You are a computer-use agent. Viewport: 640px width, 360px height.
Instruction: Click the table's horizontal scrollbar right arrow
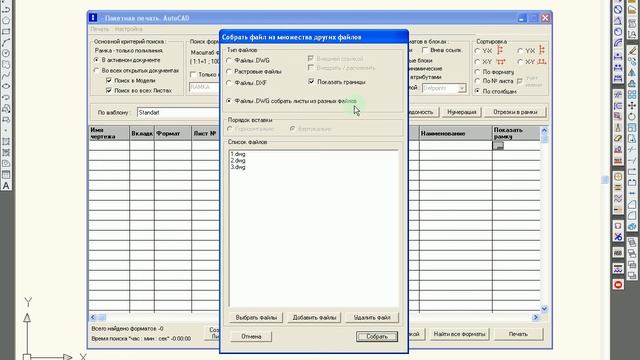[x=536, y=317]
